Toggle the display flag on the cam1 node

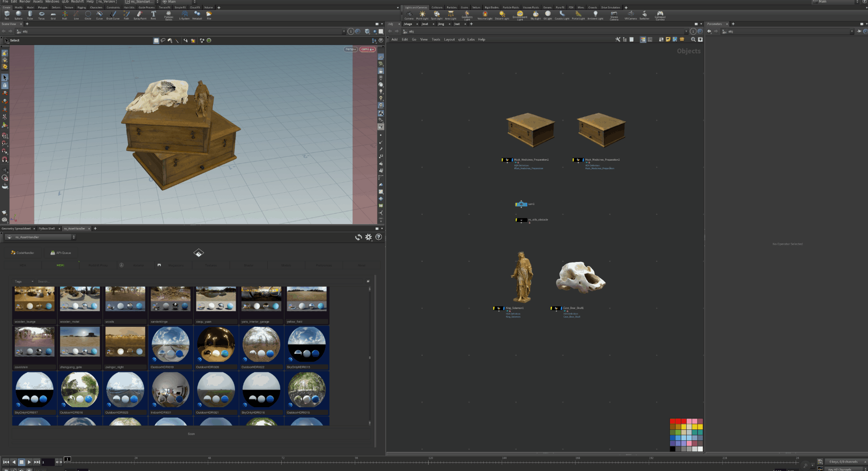[x=525, y=204]
